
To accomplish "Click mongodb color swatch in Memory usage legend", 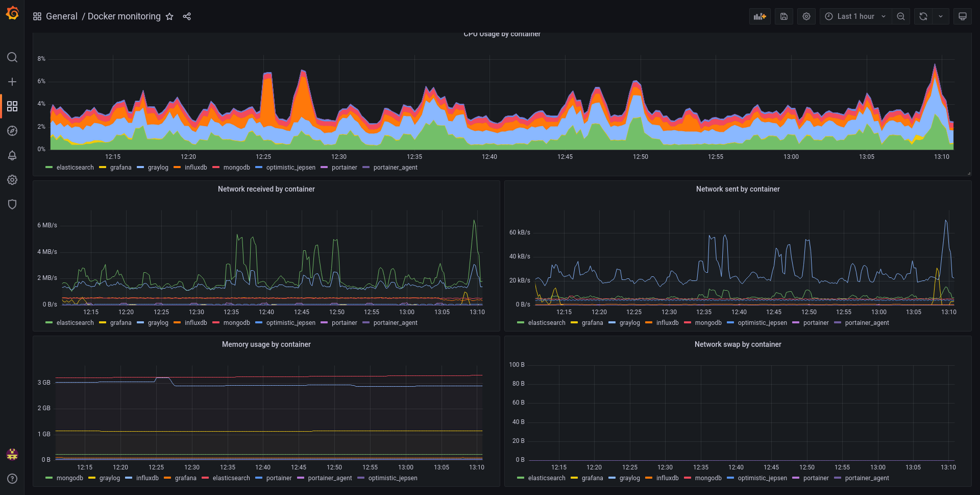I will (x=49, y=478).
